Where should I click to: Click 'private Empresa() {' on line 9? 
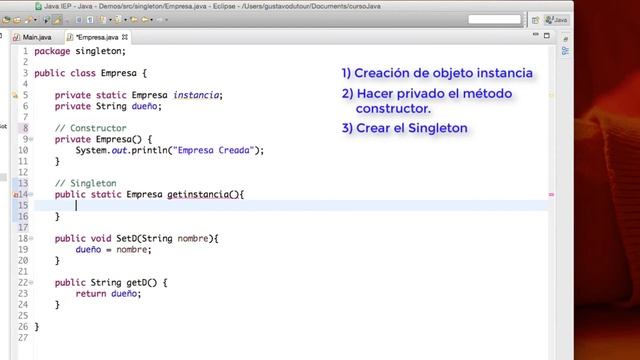(x=103, y=139)
